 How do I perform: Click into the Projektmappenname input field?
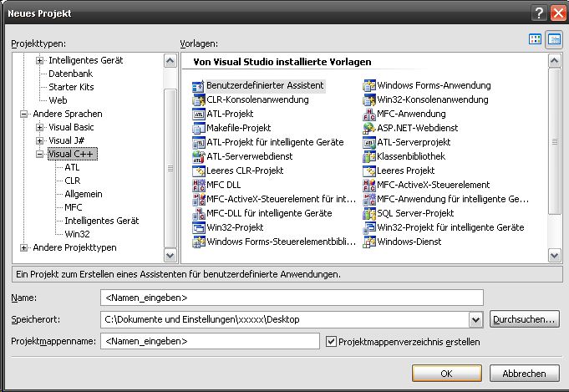[x=210, y=342]
